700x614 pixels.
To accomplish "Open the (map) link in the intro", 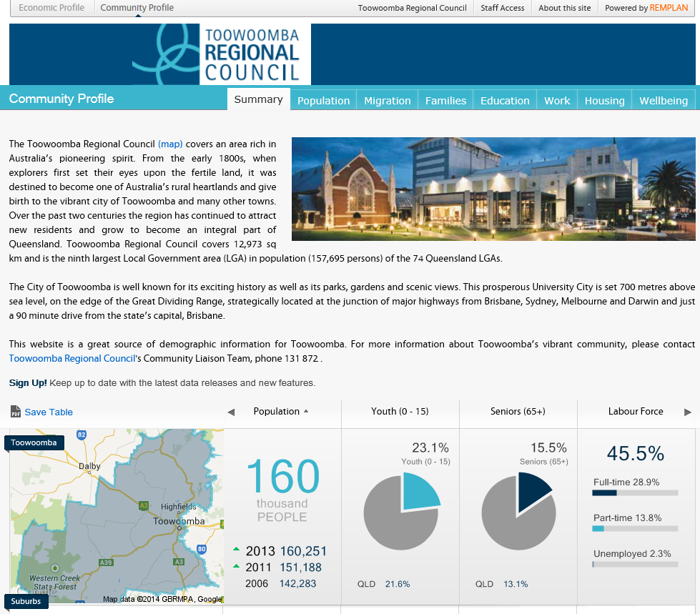I will [x=170, y=144].
